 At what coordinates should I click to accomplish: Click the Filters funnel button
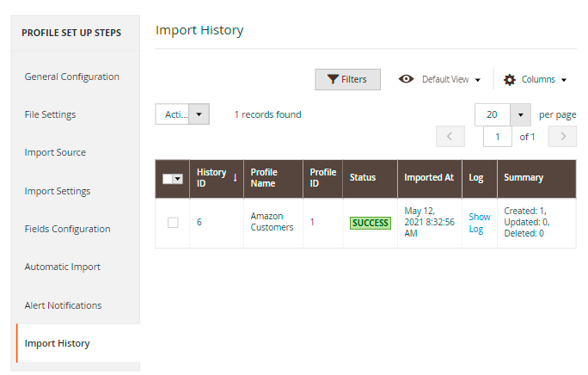click(x=347, y=79)
